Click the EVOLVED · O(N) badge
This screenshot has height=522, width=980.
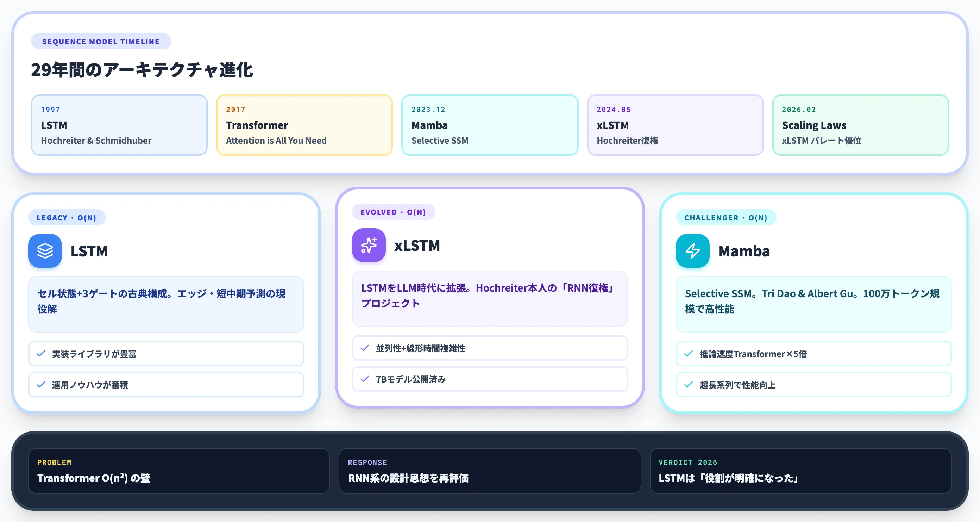(393, 212)
